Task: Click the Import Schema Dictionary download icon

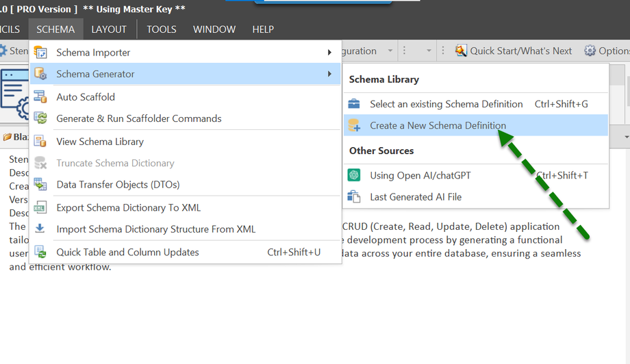Action: (x=40, y=229)
